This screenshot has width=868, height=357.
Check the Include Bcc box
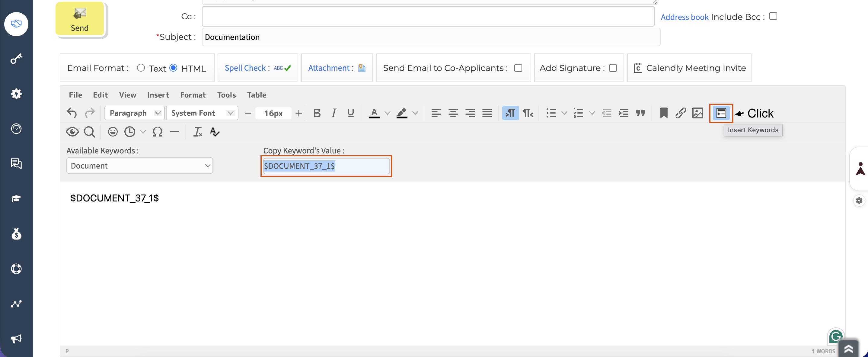click(x=773, y=16)
